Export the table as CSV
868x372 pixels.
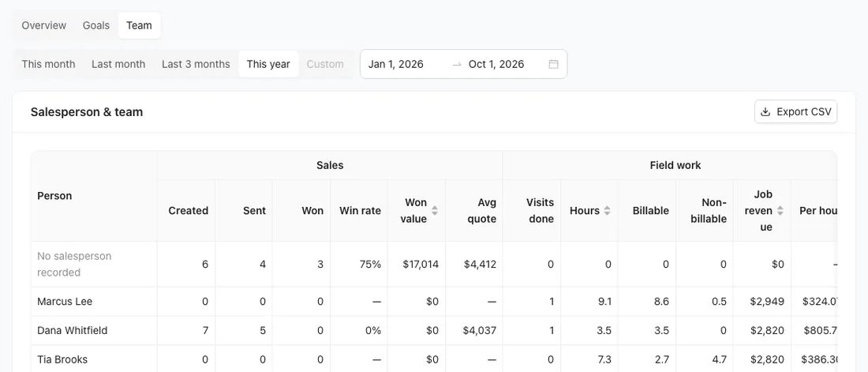click(795, 112)
